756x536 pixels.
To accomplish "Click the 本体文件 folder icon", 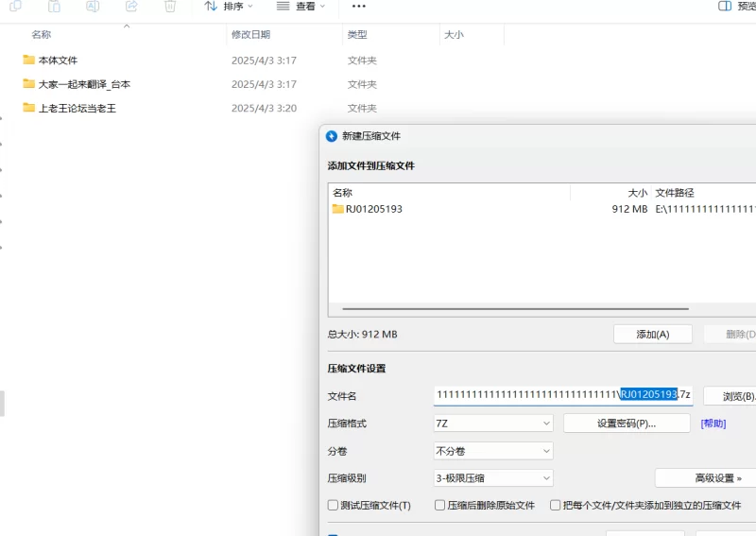I will [28, 60].
